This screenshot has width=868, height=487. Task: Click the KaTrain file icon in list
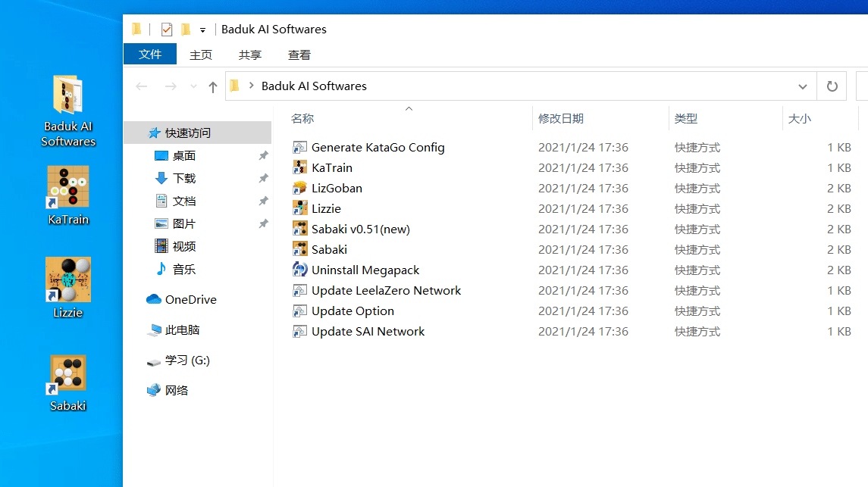click(x=299, y=168)
